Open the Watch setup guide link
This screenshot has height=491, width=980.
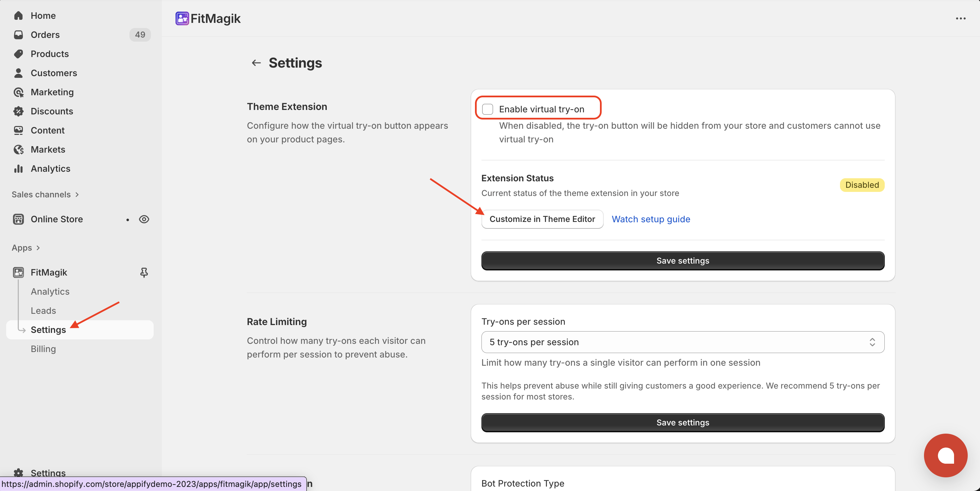[650, 219]
